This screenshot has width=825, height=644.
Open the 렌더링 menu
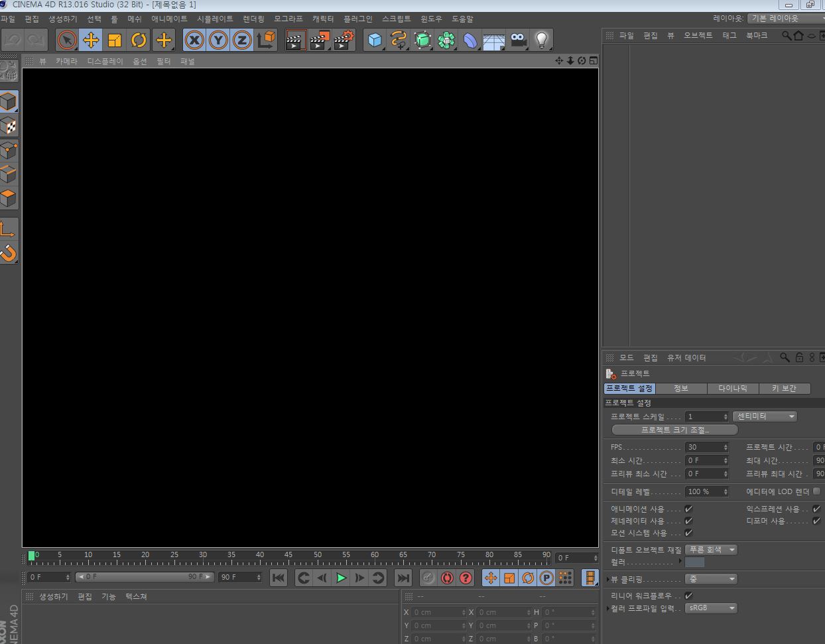pyautogui.click(x=253, y=19)
